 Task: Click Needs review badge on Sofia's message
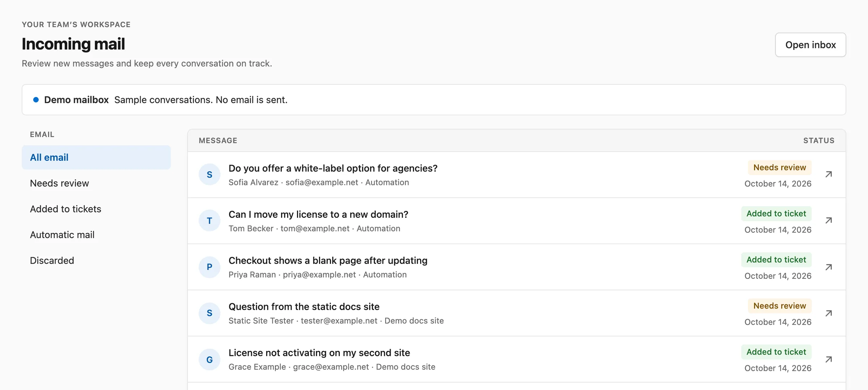779,168
